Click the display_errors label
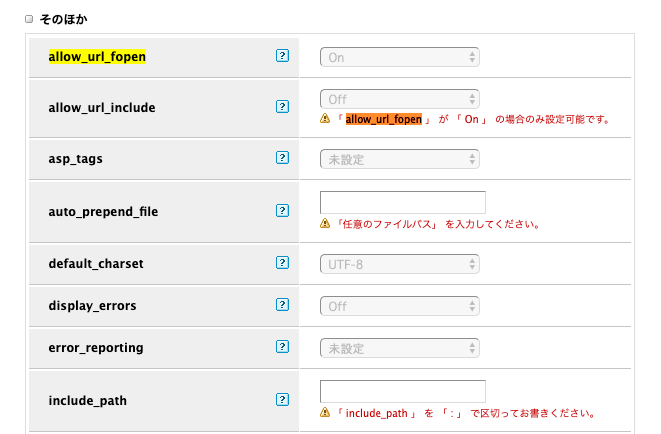This screenshot has width=661, height=434. coord(92,305)
